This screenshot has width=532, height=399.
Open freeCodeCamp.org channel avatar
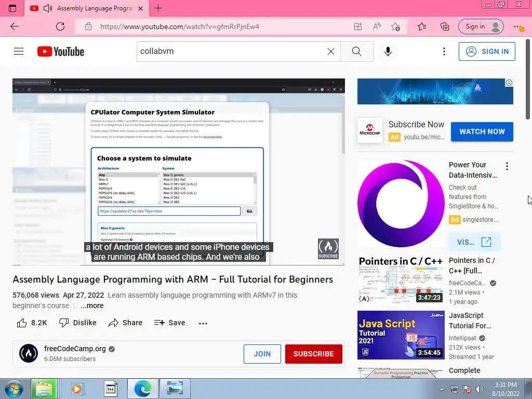[x=29, y=353]
